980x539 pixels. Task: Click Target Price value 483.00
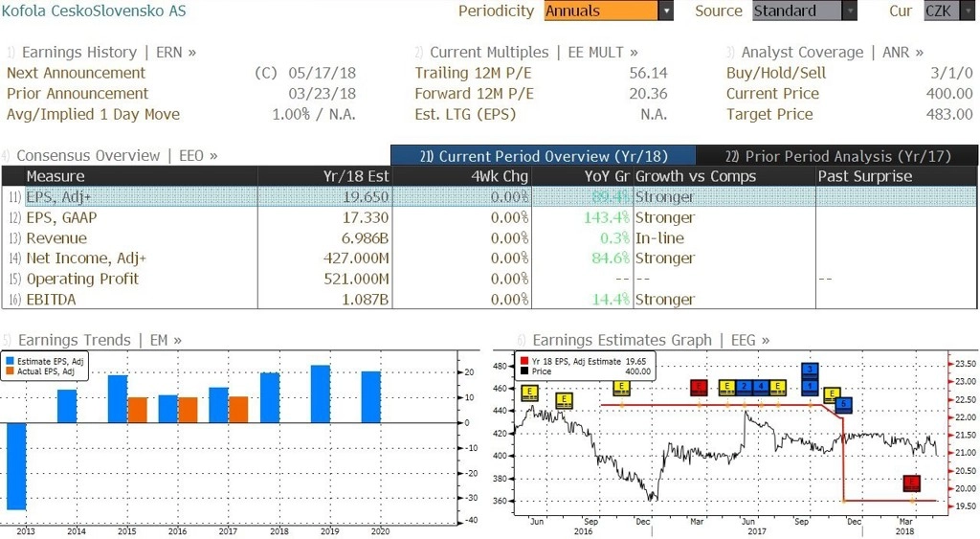point(949,115)
